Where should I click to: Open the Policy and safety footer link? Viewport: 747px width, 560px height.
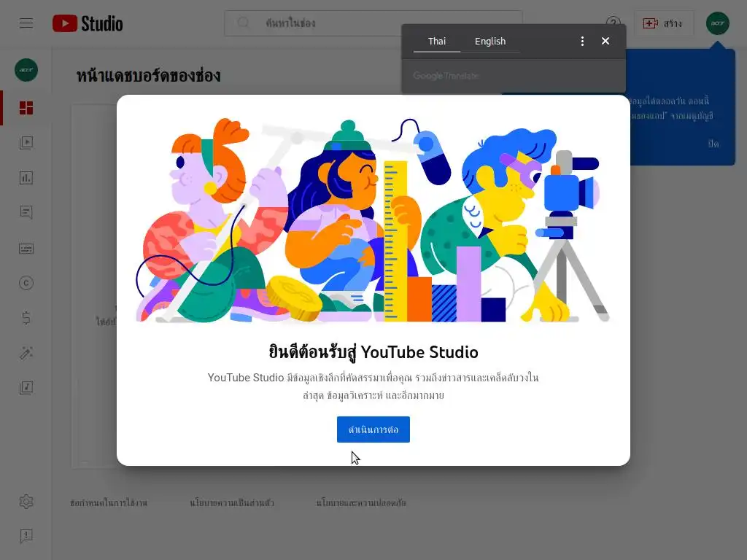[x=361, y=503]
